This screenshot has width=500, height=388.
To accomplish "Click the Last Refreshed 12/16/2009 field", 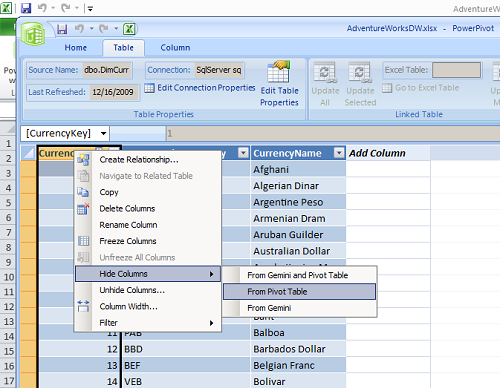I will click(x=113, y=92).
